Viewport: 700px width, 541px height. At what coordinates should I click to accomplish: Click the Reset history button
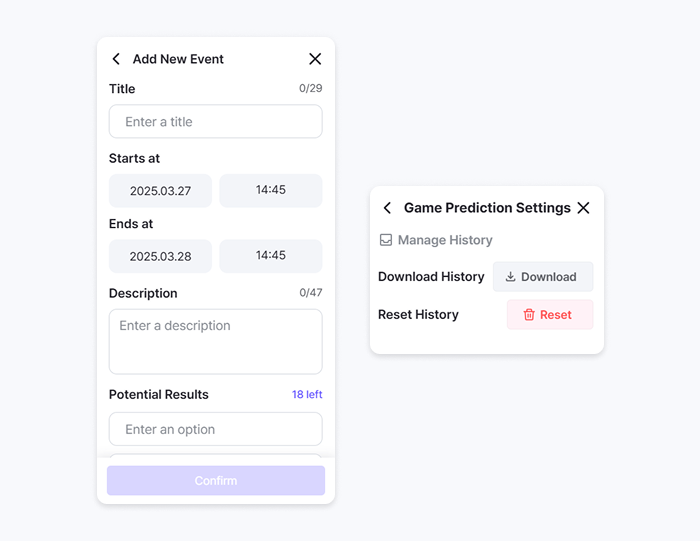coord(549,314)
